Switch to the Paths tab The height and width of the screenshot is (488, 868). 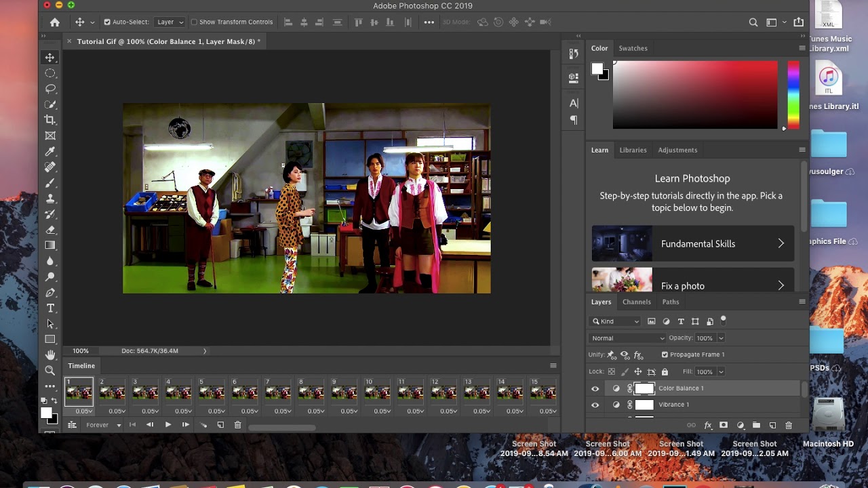click(x=671, y=302)
